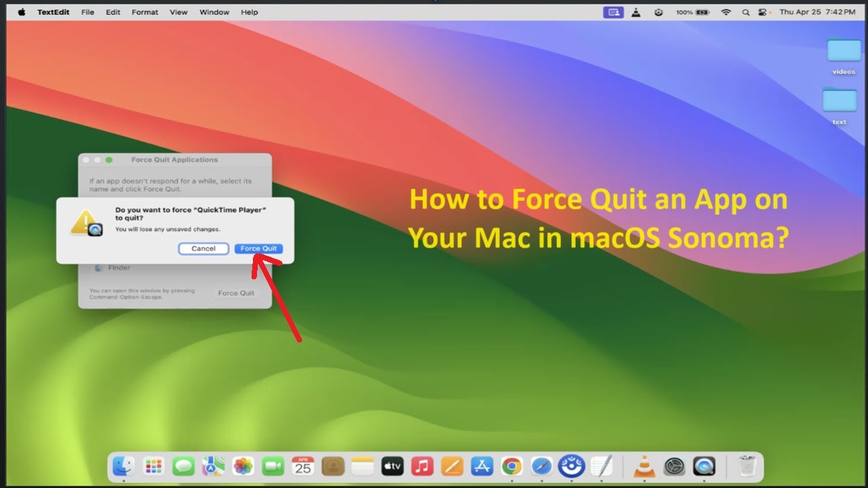Click the screen sharing menu bar icon
The image size is (868, 488).
pyautogui.click(x=613, y=12)
